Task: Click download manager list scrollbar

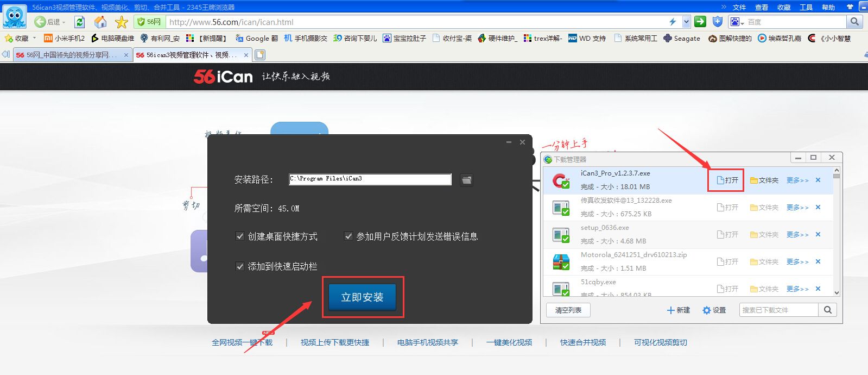Action: [x=837, y=231]
